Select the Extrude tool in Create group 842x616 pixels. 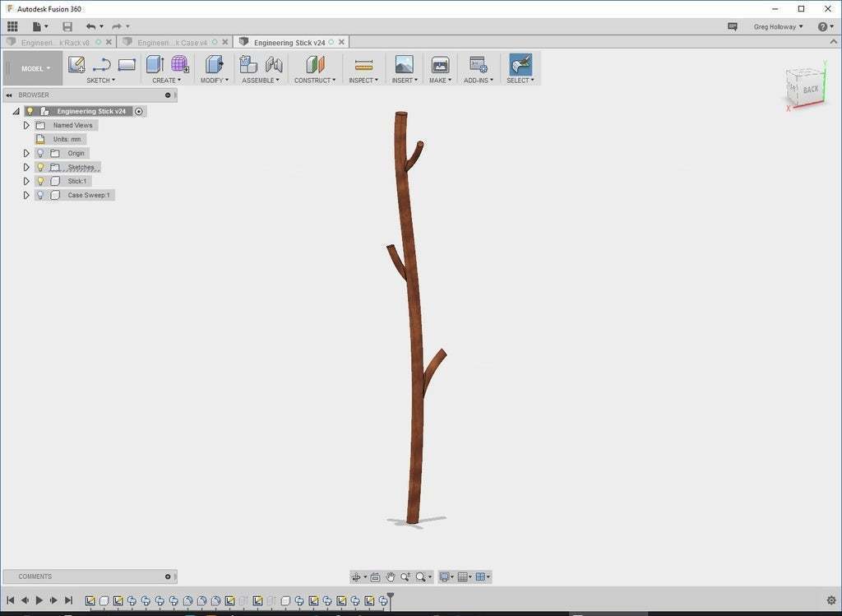[x=155, y=64]
